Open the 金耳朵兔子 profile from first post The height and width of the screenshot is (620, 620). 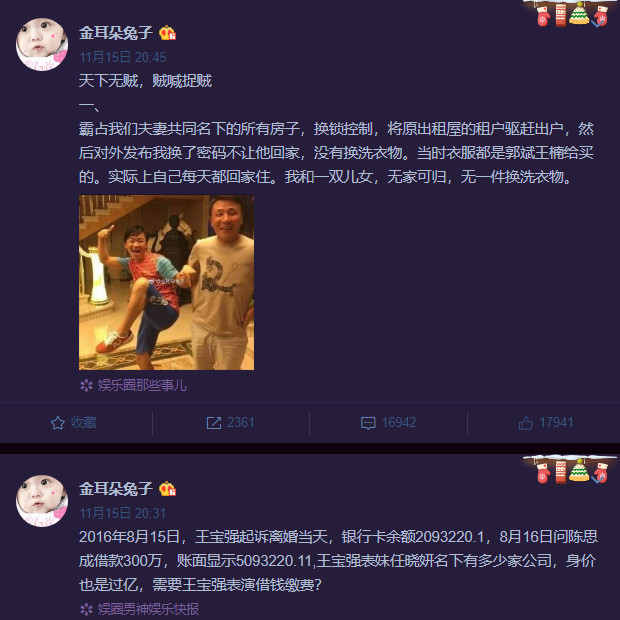click(115, 33)
